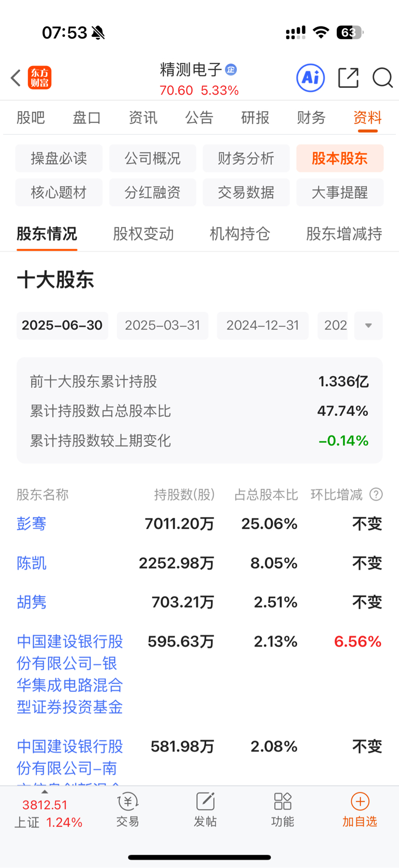Tap the 703.21万 holding cell
399x868 pixels.
pos(183,602)
